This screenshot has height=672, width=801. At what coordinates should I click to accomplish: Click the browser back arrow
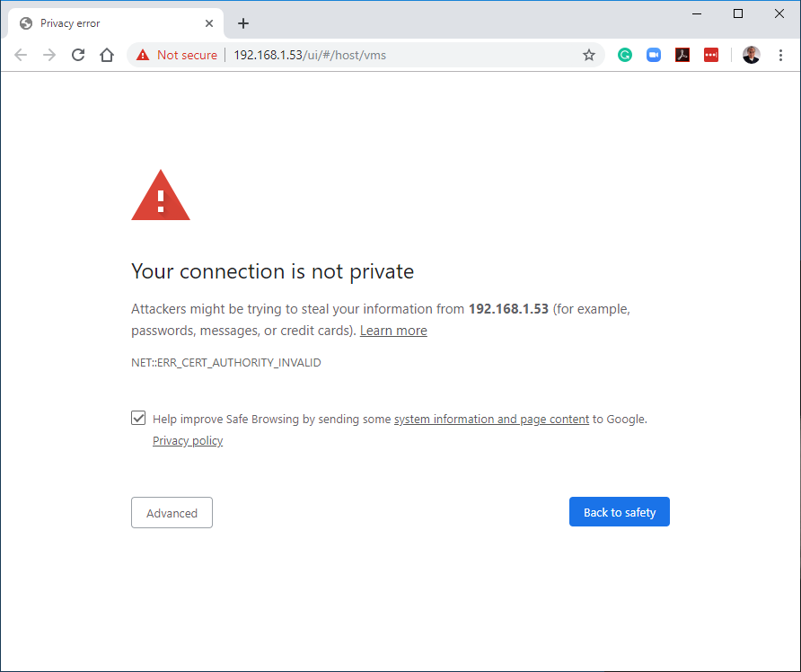[x=21, y=55]
